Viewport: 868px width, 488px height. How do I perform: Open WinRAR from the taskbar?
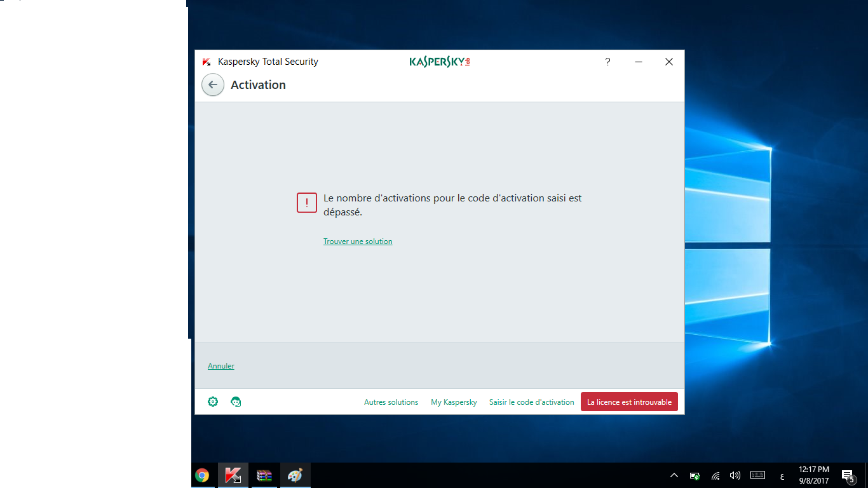(x=264, y=475)
